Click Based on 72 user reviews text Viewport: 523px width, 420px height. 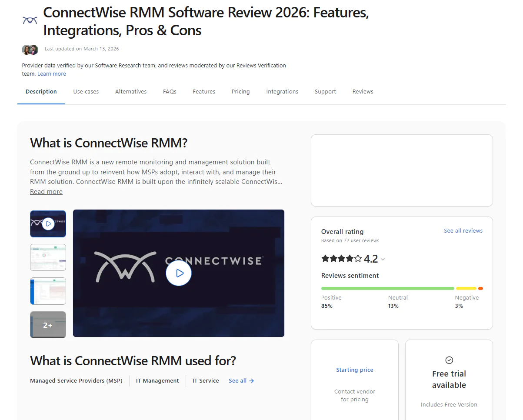(x=350, y=240)
